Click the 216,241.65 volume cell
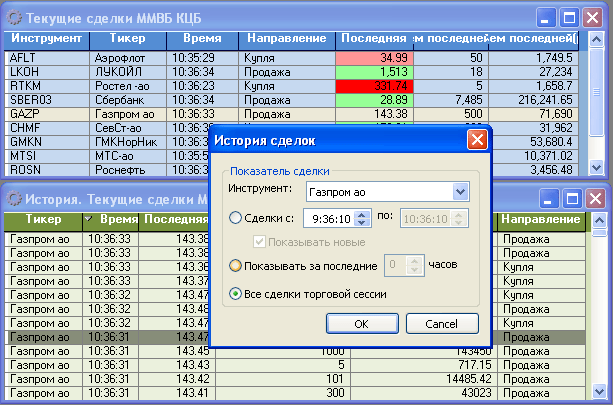 coord(534,100)
